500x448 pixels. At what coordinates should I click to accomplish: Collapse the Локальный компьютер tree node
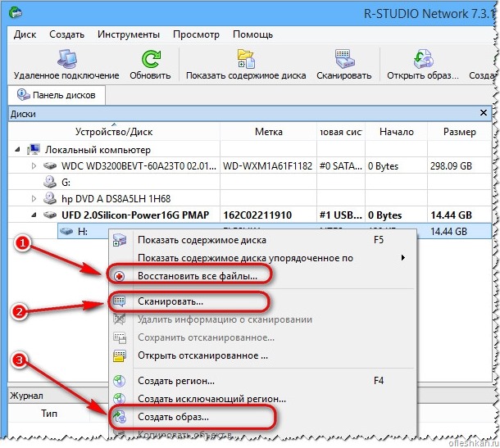click(x=18, y=149)
